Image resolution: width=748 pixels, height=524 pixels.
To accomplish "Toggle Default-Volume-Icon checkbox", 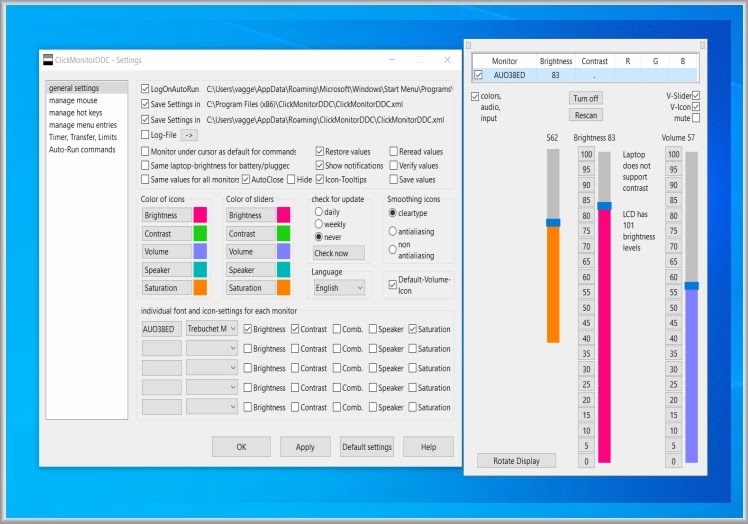I will pos(393,285).
